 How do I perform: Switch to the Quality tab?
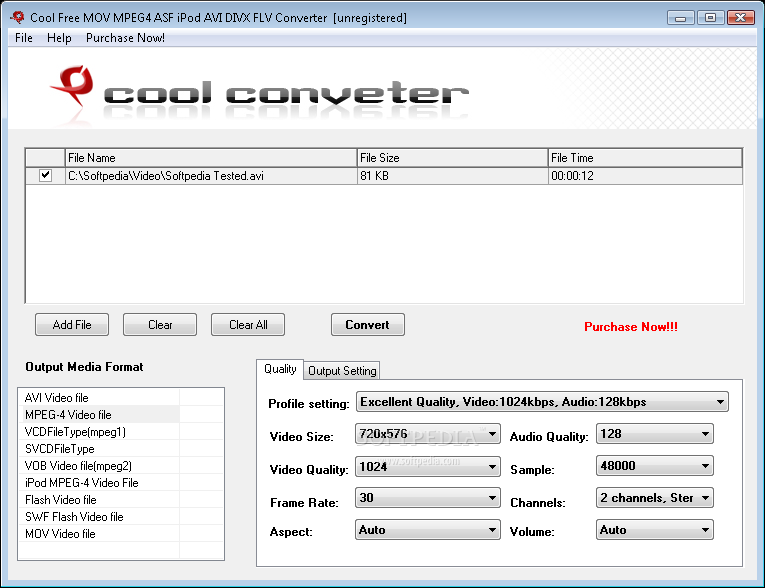tap(280, 369)
